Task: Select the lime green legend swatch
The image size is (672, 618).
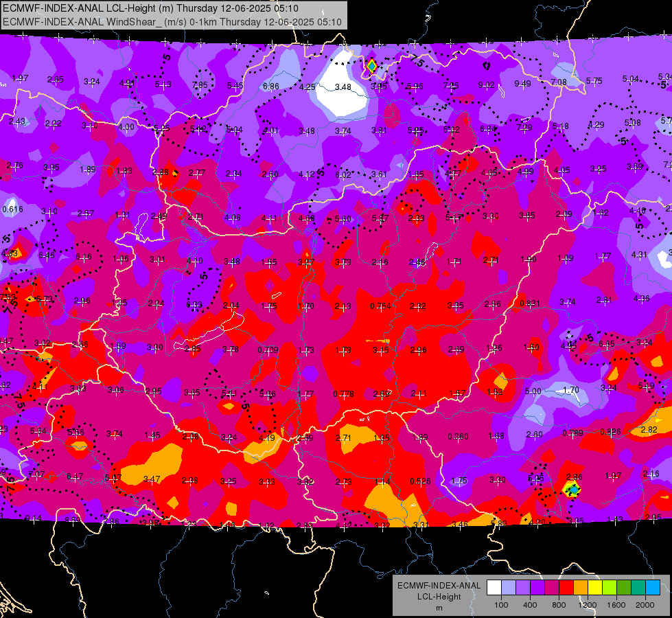Action: pyautogui.click(x=610, y=588)
